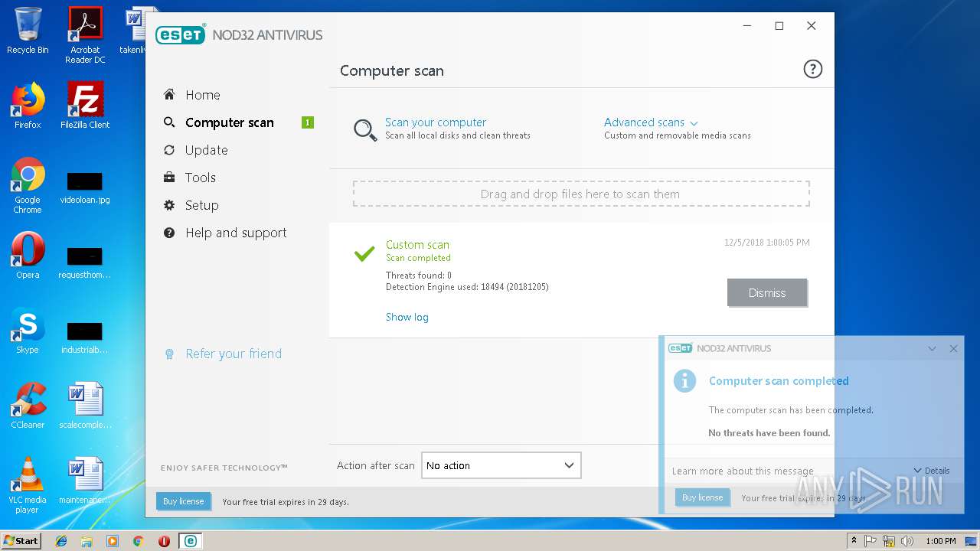Select the scalecomple... Word document

pos(85,406)
